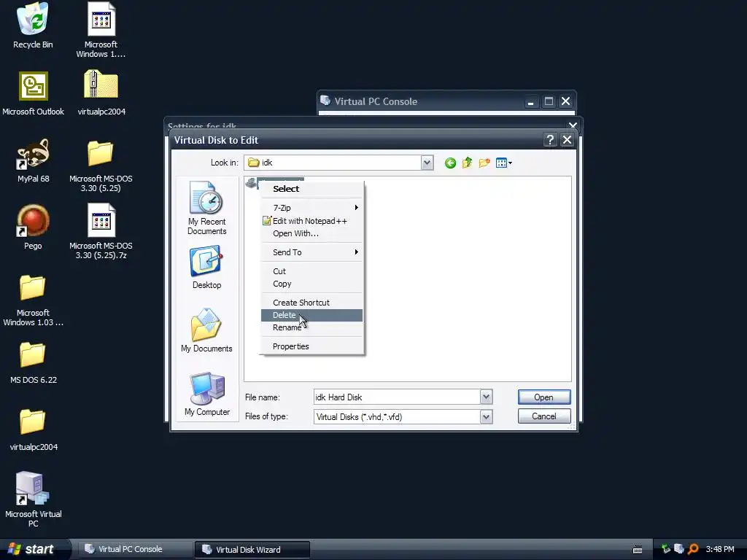Close the Virtual Disk to Edit dialog

tap(567, 140)
